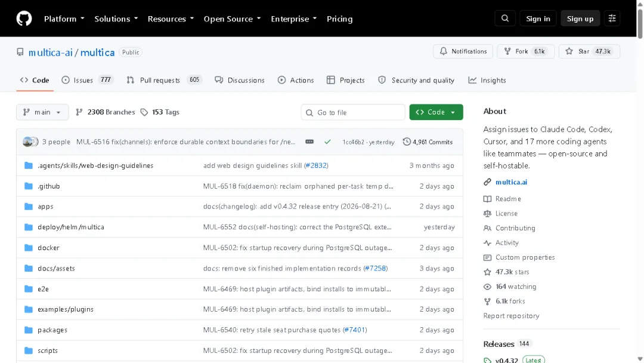Switch to the Projects tab

point(345,80)
